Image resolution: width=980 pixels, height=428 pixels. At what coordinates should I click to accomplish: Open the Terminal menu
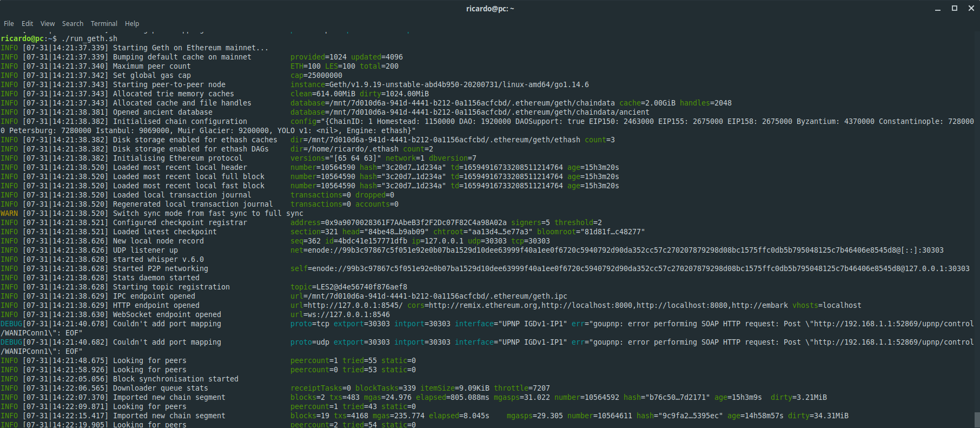coord(104,24)
